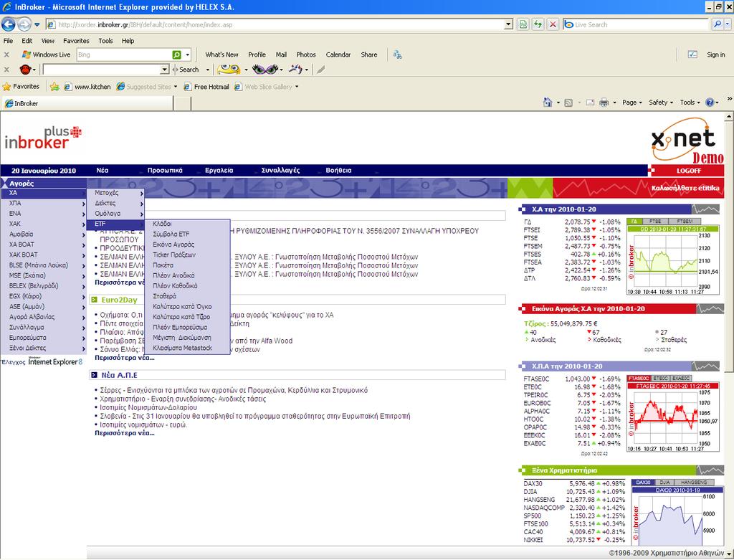Click the red smiley toolbar icon
Screen dimensions: 734x560
[25, 70]
